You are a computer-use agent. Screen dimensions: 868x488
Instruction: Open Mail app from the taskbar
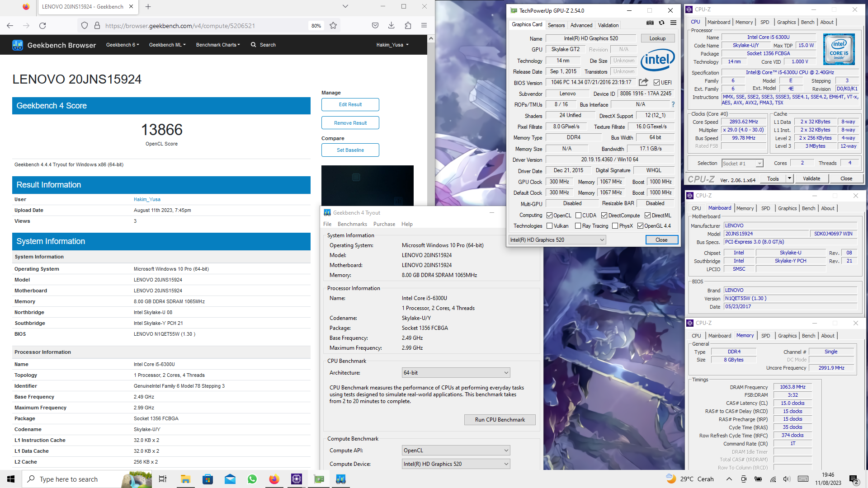pyautogui.click(x=230, y=479)
